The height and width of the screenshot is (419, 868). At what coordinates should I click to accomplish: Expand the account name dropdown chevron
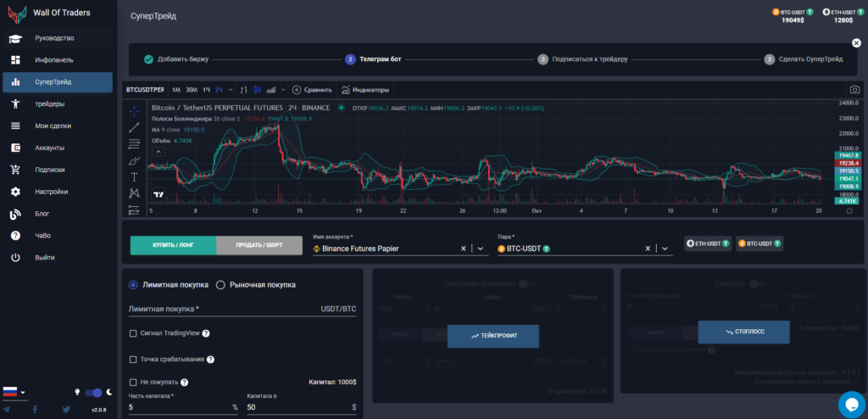481,249
